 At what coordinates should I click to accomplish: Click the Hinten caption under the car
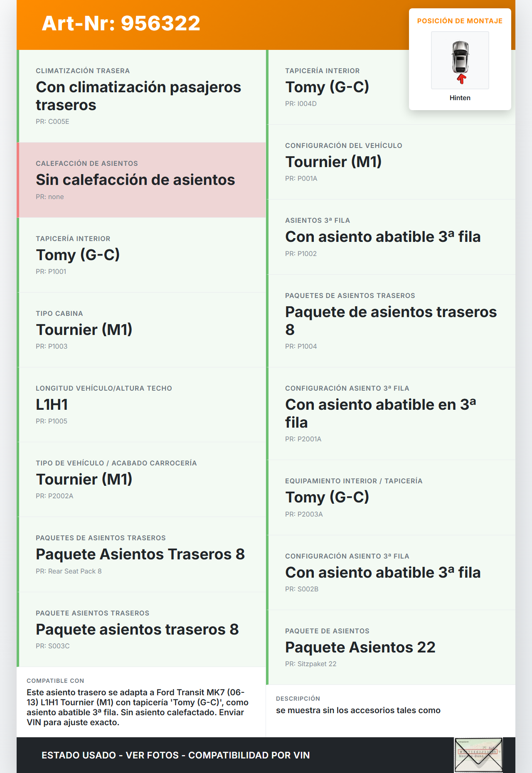(460, 98)
